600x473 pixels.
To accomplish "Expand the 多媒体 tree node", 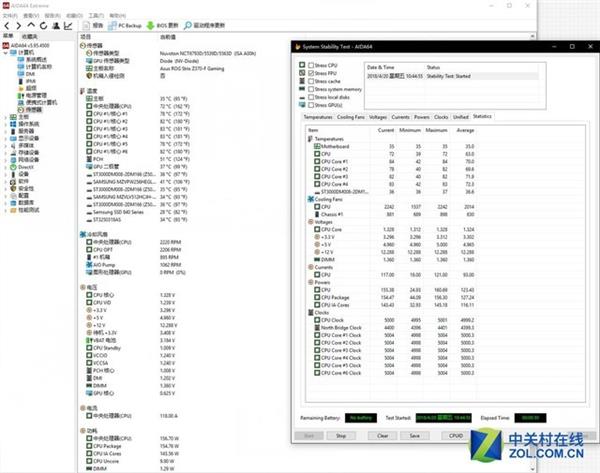I will [x=5, y=146].
